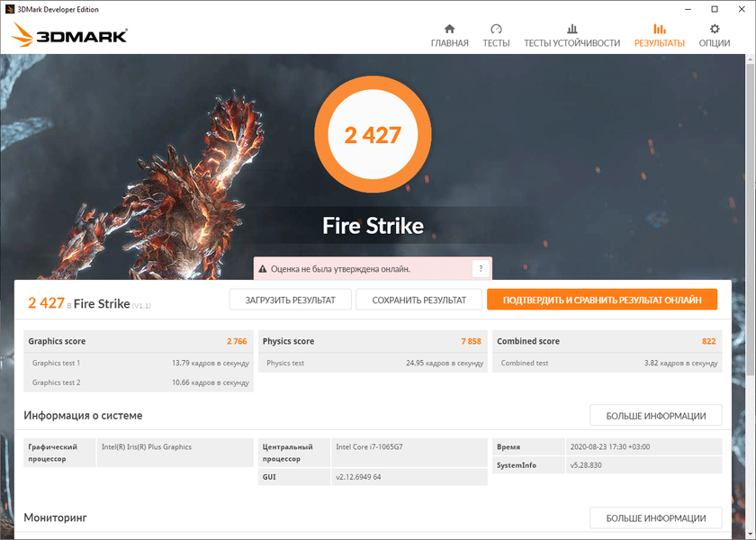Open the Результаты tab
756x540 pixels.
659,36
